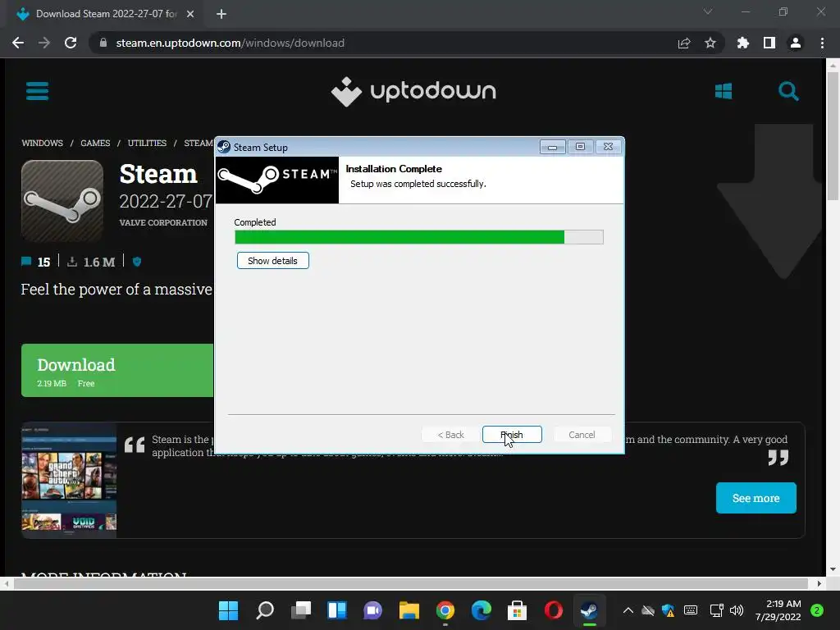The width and height of the screenshot is (840, 630).
Task: Click Cancel in Steam Setup dialog
Action: point(582,435)
